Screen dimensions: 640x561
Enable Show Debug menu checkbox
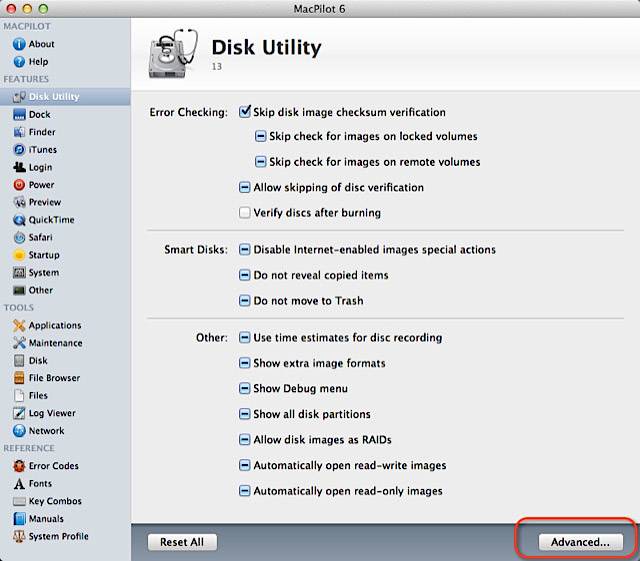244,388
